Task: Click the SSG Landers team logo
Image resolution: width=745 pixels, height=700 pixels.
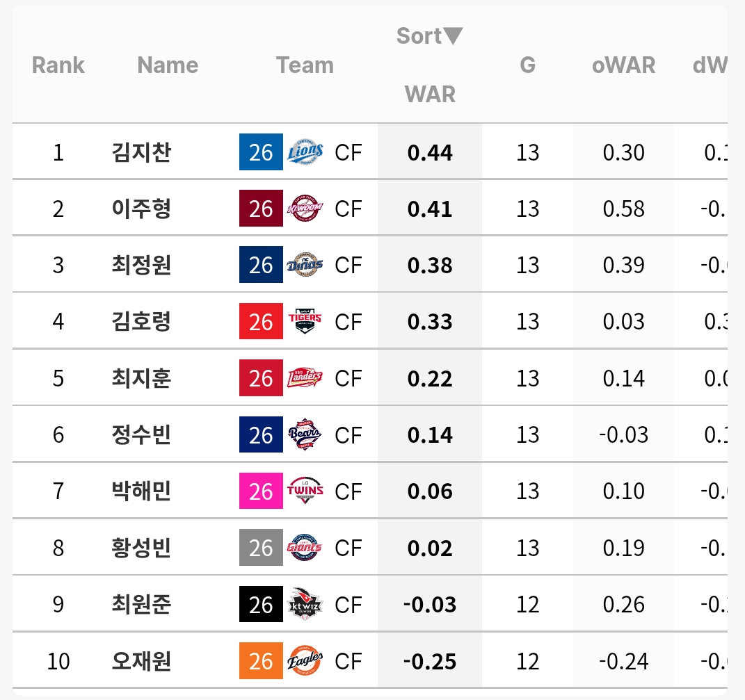Action: pyautogui.click(x=305, y=378)
